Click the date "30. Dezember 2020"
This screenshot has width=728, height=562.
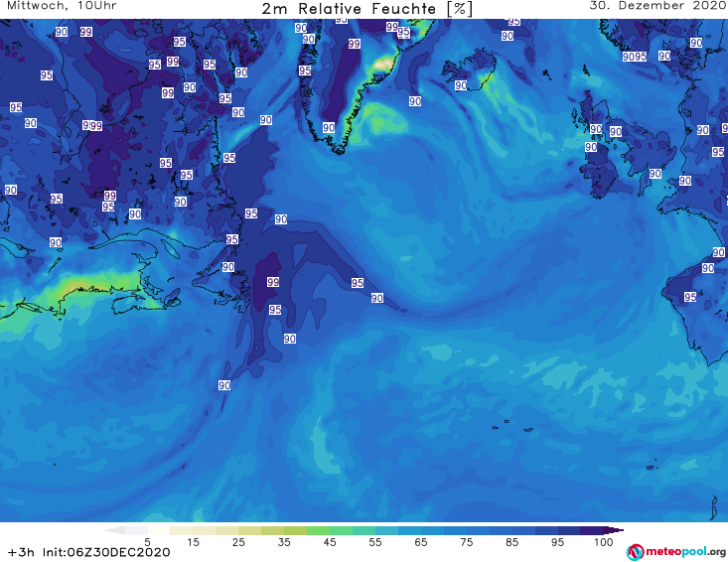tap(657, 6)
